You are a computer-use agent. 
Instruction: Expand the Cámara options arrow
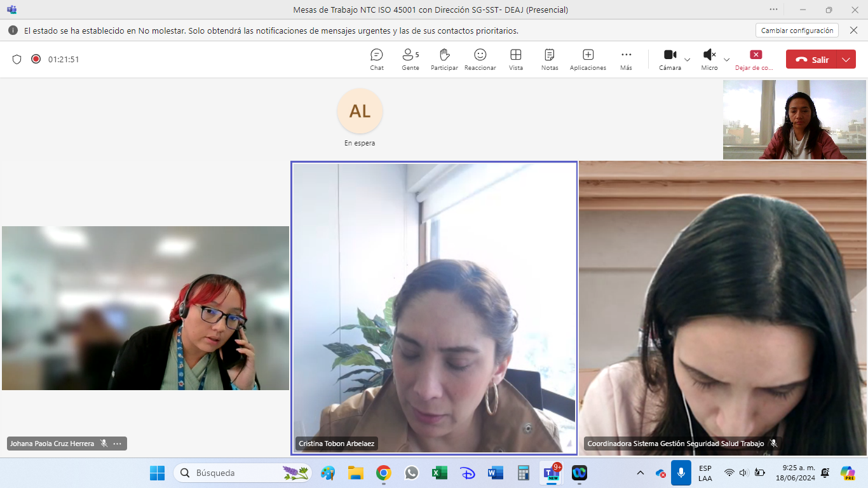688,60
